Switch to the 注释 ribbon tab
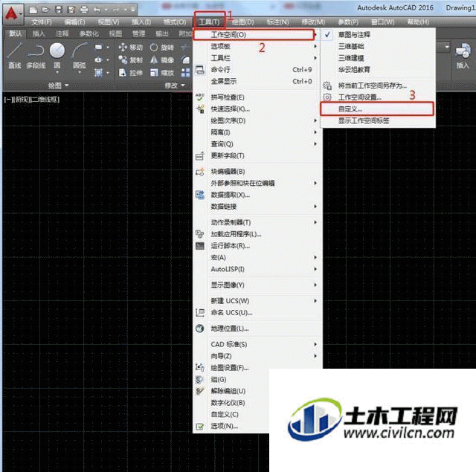The image size is (476, 472). 62,33
